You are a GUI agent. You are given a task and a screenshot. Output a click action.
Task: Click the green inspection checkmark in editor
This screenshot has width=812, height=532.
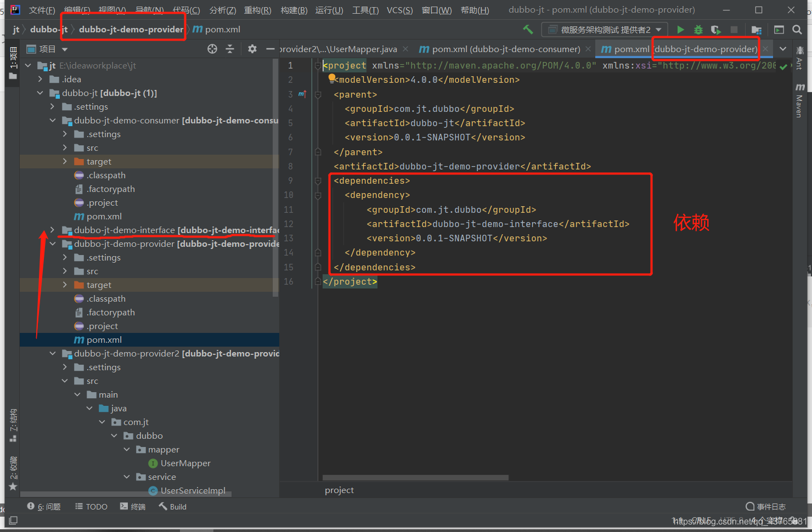click(783, 66)
